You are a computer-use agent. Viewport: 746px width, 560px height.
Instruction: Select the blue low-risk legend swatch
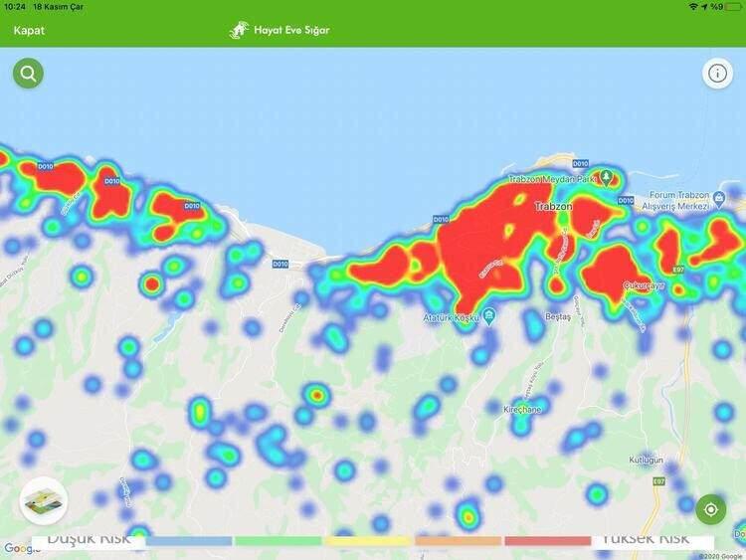(x=189, y=541)
